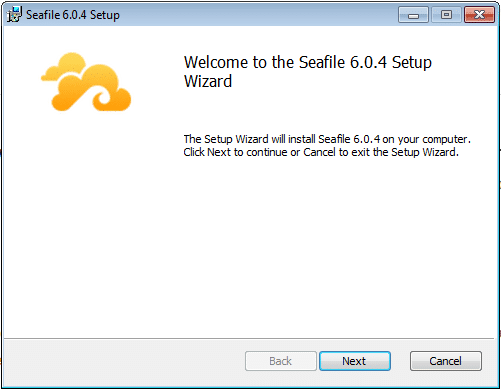Viewport: 501px width, 390px height.
Task: Click the small yellow cloud atop the logo
Action: [x=63, y=67]
